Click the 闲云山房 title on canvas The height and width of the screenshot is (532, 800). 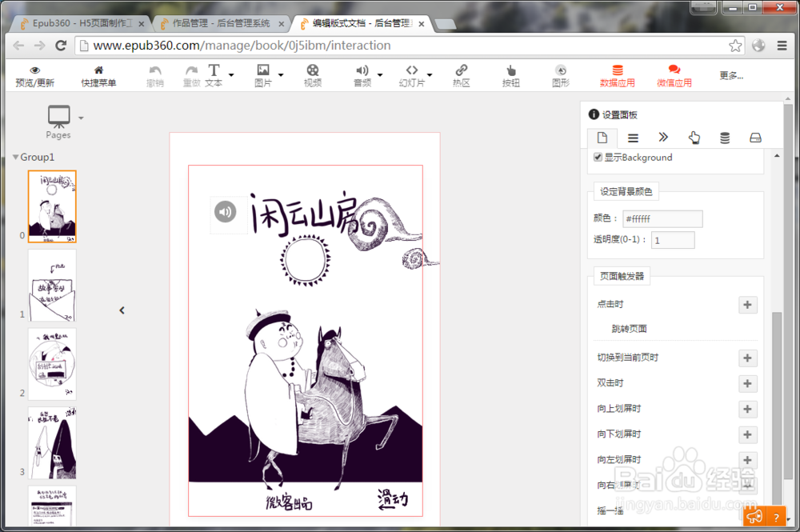point(304,214)
